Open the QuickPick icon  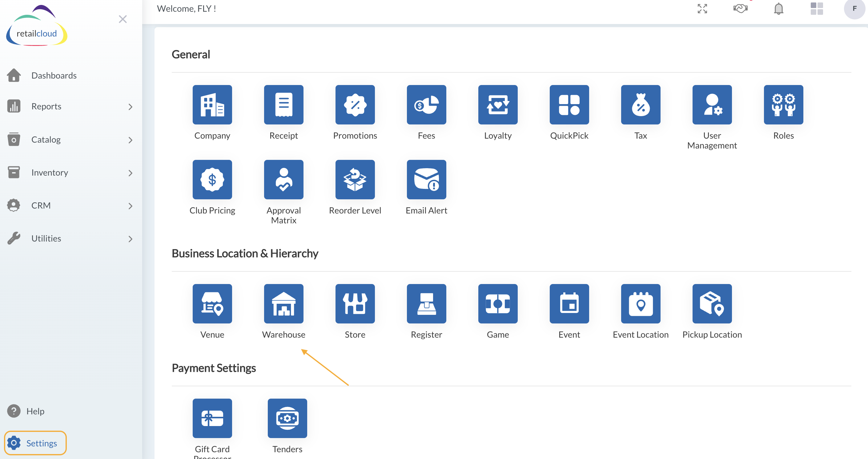click(569, 104)
